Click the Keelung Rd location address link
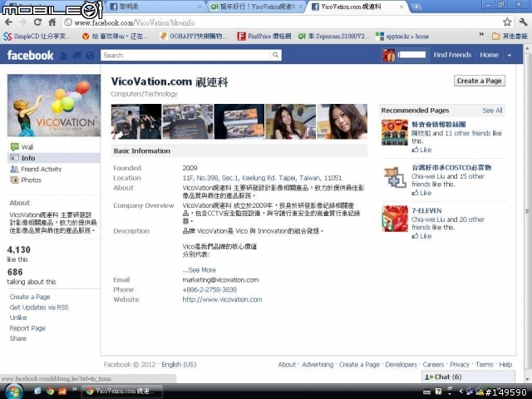This screenshot has height=399, width=532. coord(263,178)
